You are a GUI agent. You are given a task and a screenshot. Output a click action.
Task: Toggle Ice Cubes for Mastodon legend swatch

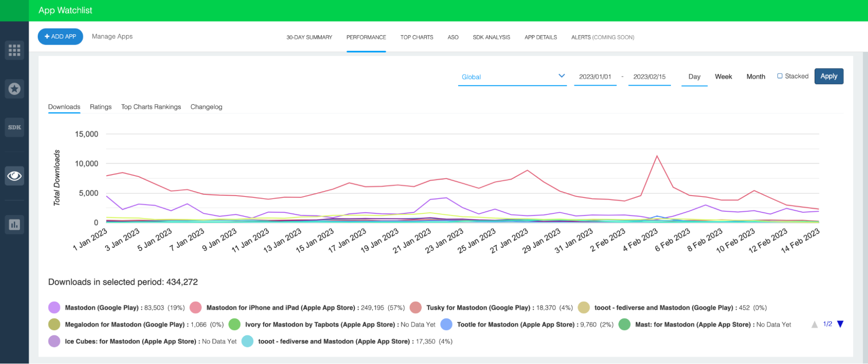coord(54,341)
